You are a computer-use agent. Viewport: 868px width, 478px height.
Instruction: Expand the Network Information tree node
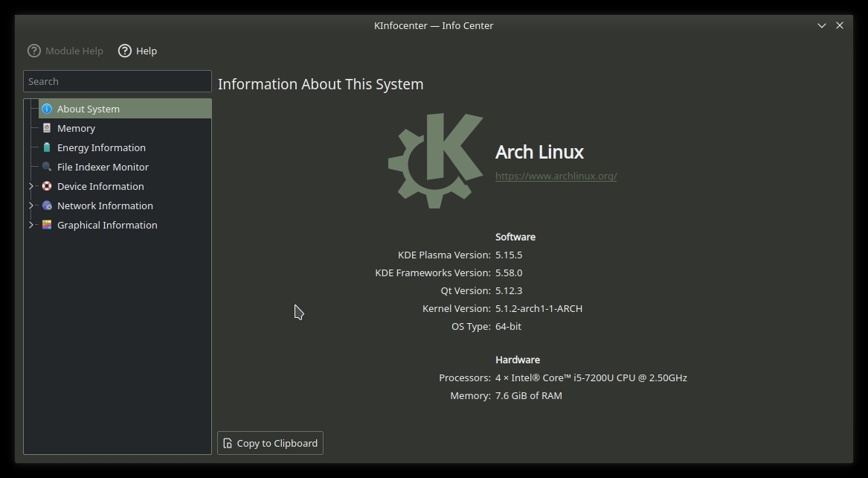31,205
